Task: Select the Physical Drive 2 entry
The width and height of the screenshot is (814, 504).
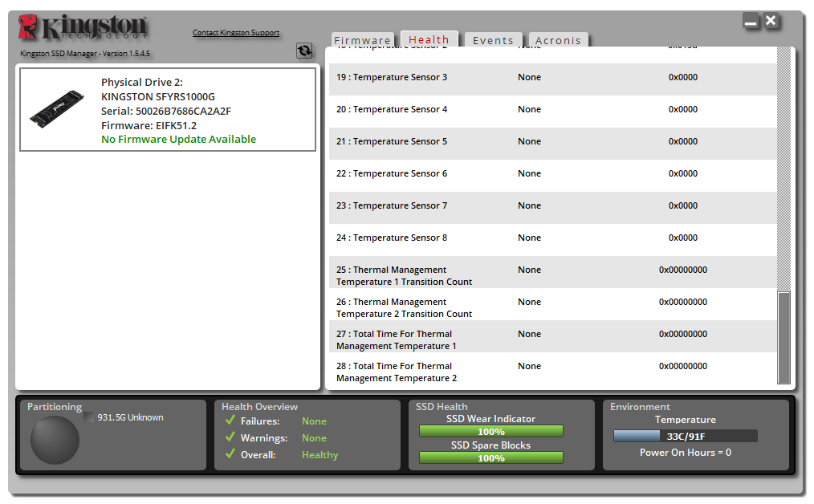Action: (x=168, y=109)
